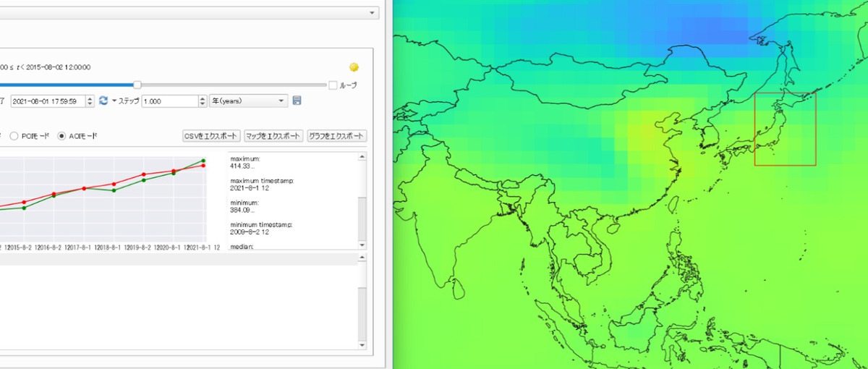This screenshot has width=868, height=369.
Task: Click the step value spinner arrows
Action: click(x=202, y=101)
